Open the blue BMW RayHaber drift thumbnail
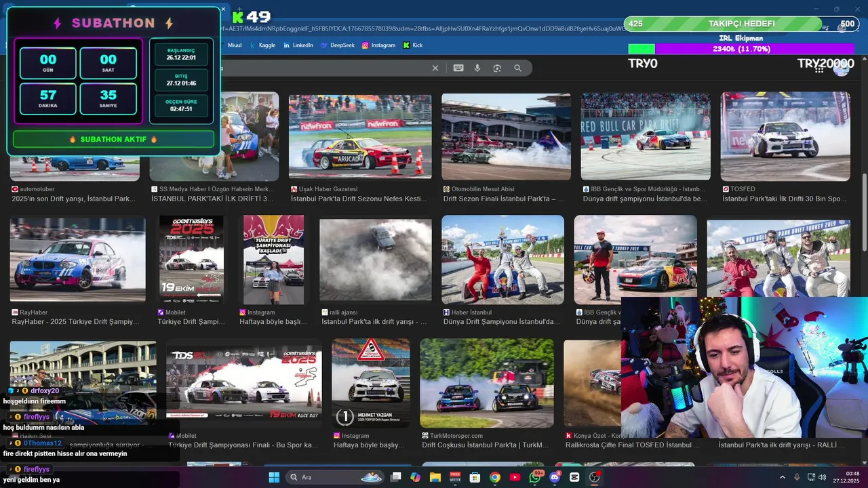 pos(77,260)
